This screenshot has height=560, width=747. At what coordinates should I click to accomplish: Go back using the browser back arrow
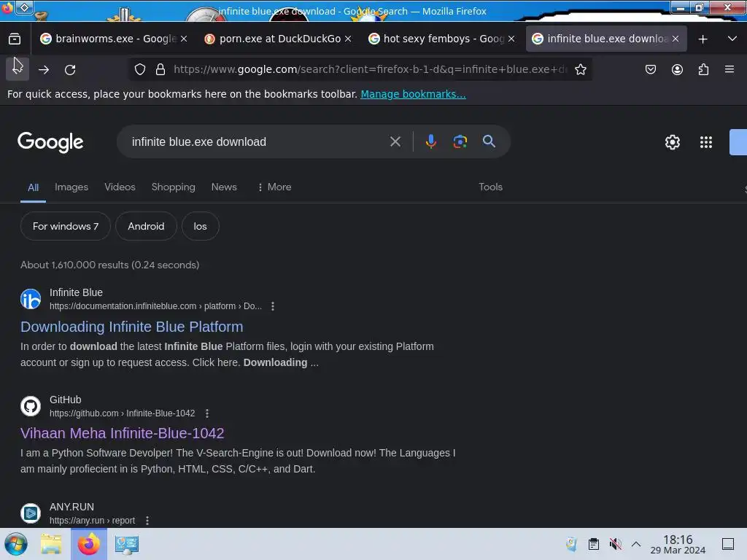coord(18,69)
